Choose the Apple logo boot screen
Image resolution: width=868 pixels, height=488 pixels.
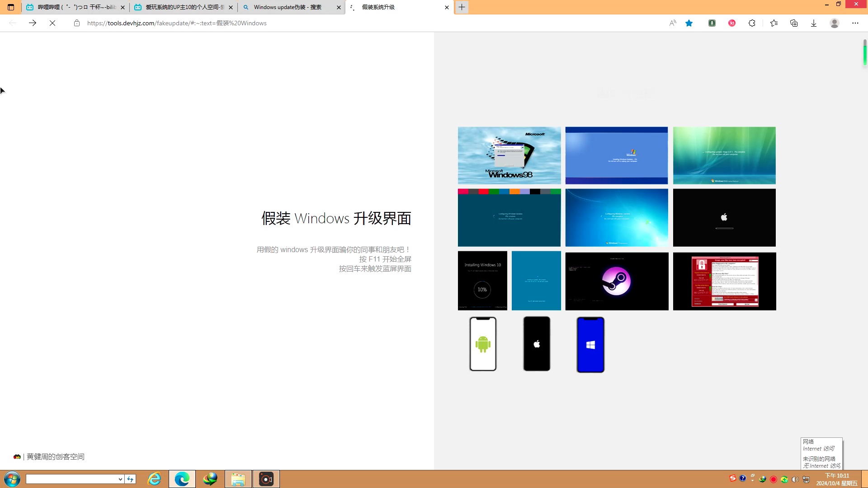click(724, 218)
